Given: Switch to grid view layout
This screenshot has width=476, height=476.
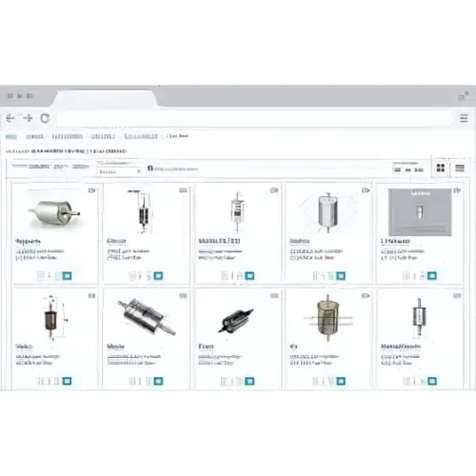Looking at the screenshot, I should [441, 168].
